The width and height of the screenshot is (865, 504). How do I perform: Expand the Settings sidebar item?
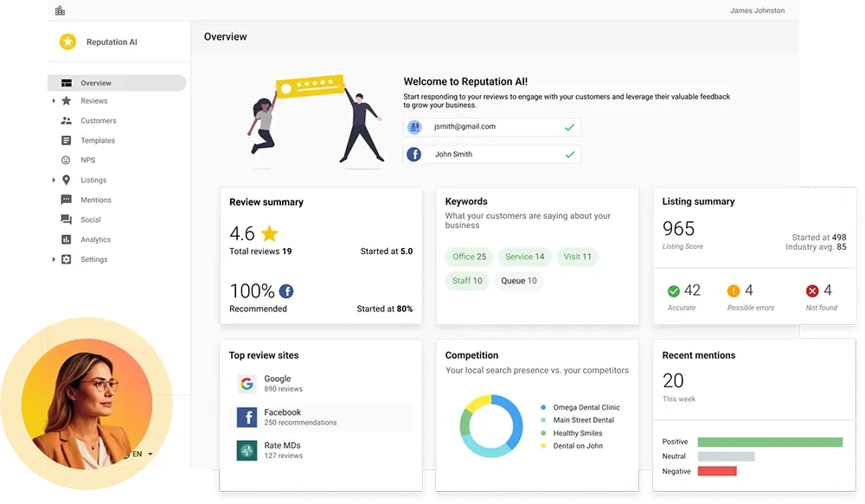click(54, 259)
